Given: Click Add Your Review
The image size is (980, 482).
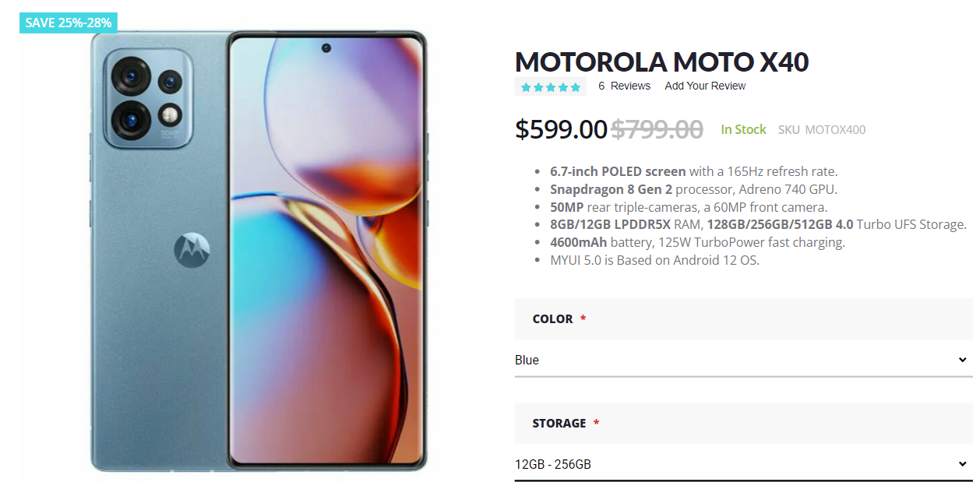Looking at the screenshot, I should 705,86.
